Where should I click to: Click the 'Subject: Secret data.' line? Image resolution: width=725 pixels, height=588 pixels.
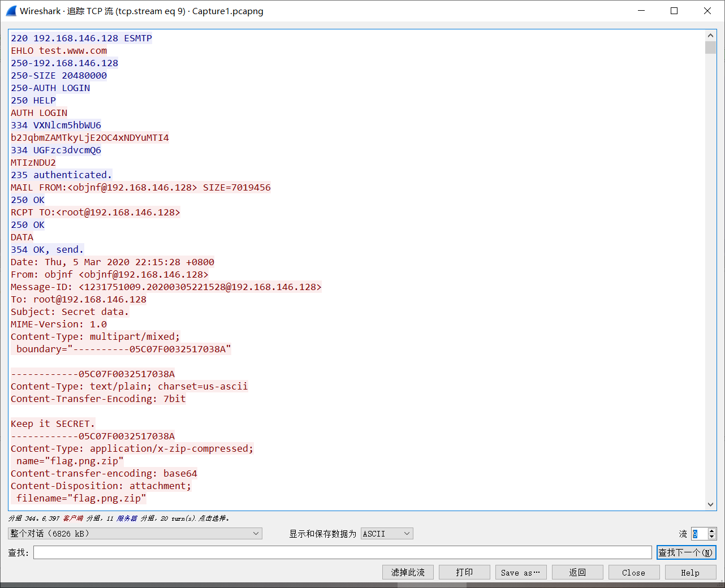point(70,312)
